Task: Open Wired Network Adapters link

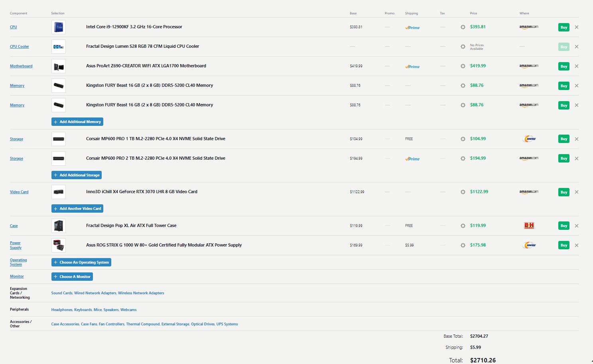Action: [95, 293]
